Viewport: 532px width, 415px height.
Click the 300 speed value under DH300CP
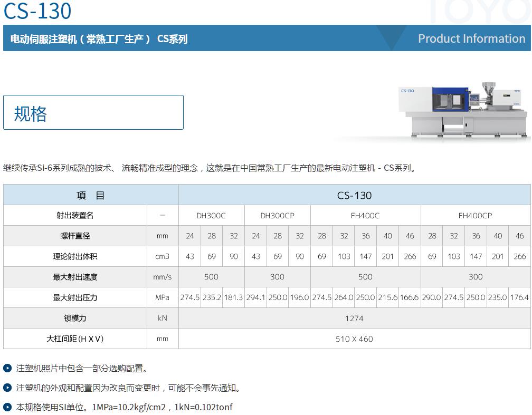[277, 277]
